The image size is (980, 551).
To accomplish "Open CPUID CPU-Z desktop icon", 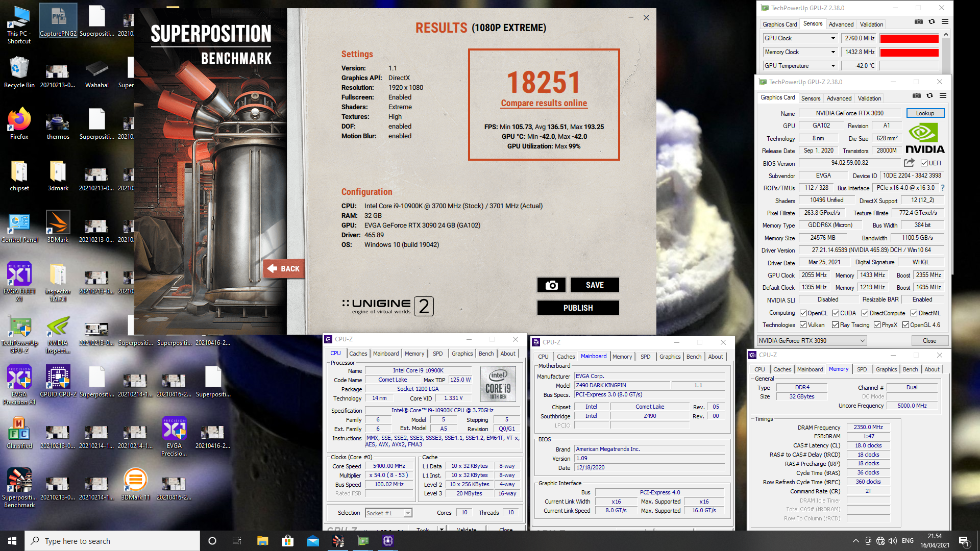I will click(58, 382).
